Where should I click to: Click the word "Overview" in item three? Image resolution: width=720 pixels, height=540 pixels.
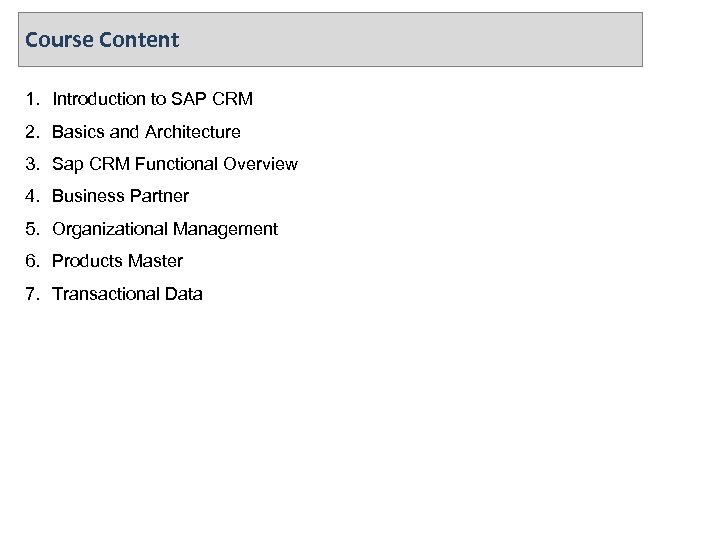pos(263,164)
